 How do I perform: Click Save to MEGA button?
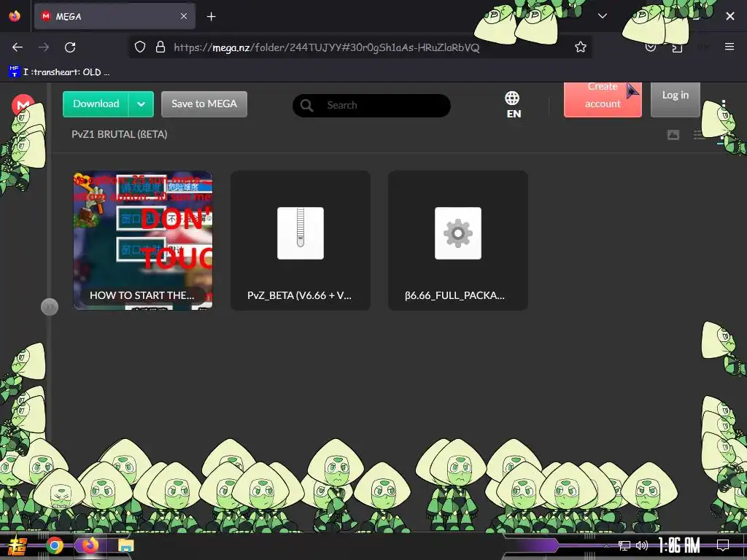click(204, 104)
